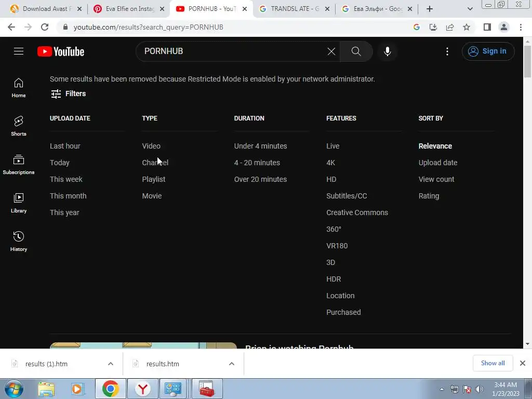532x399 pixels.
Task: Filter by This year upload date
Action: (64, 212)
